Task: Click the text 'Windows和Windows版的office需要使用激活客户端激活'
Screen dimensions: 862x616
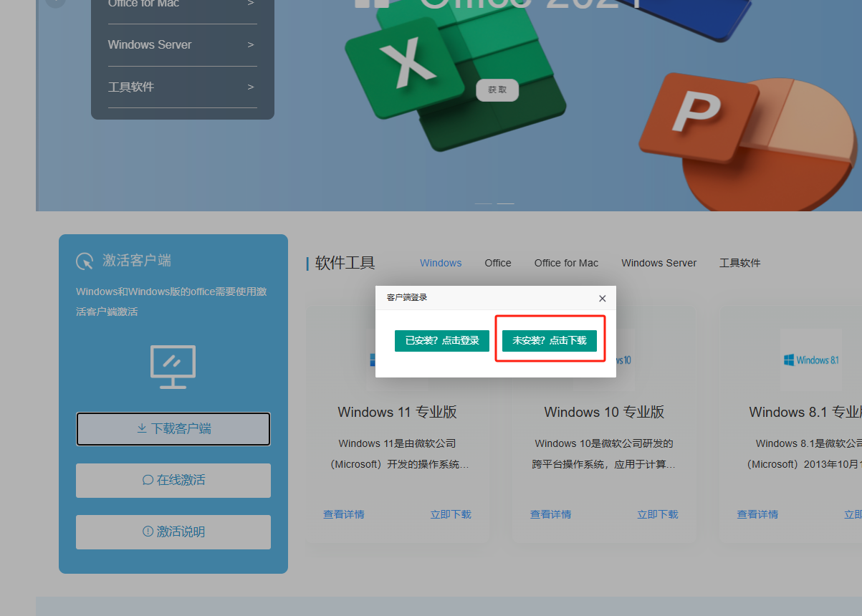Action: click(172, 302)
